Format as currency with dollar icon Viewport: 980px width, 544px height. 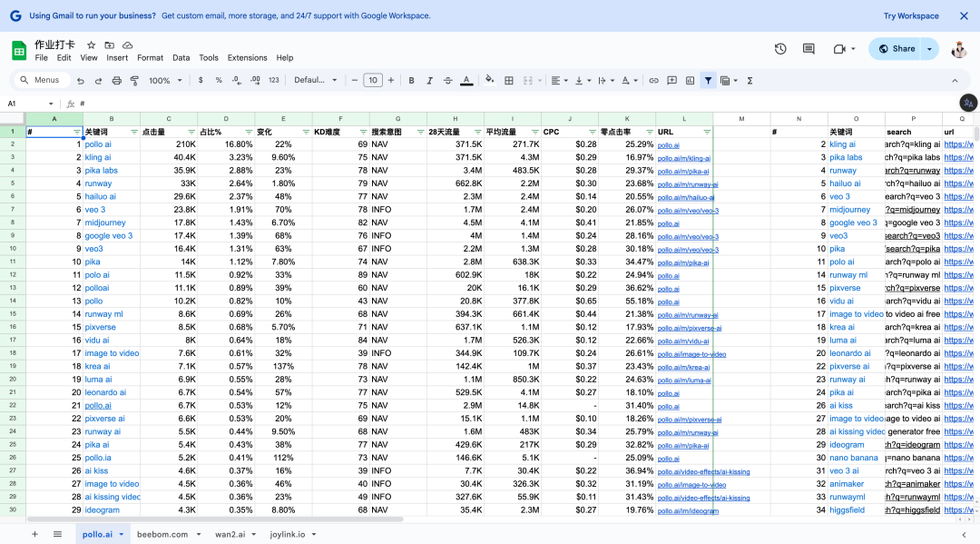(x=201, y=81)
